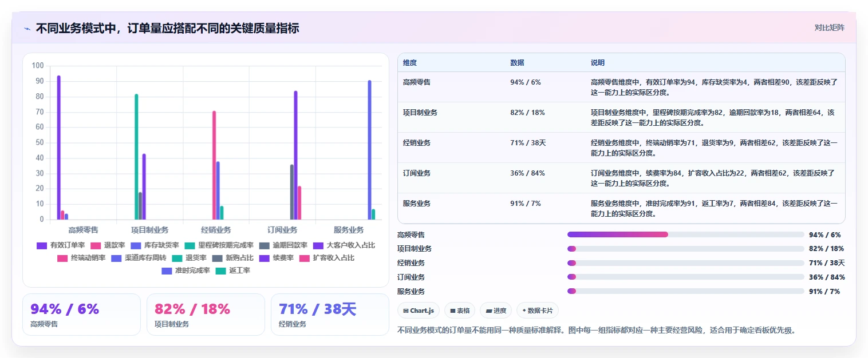The width and height of the screenshot is (868, 358).
Task: Toggle the 退货率 legend item
Action: pos(189,258)
